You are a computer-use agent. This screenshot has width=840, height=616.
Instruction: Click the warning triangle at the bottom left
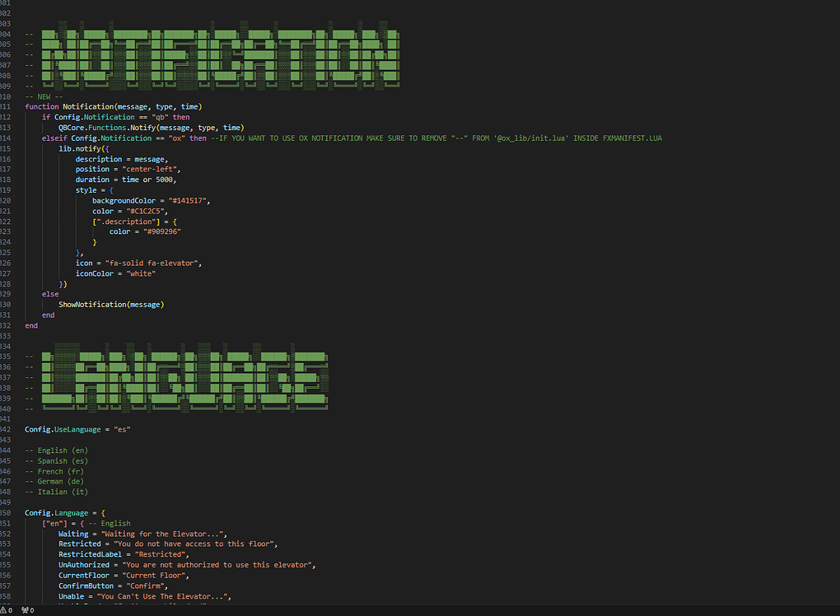(5, 610)
